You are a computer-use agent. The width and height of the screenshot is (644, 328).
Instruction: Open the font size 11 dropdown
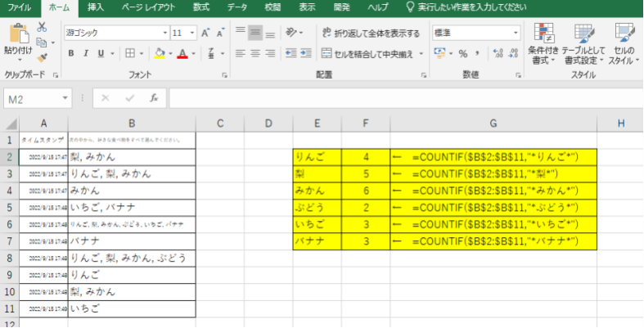(x=192, y=34)
